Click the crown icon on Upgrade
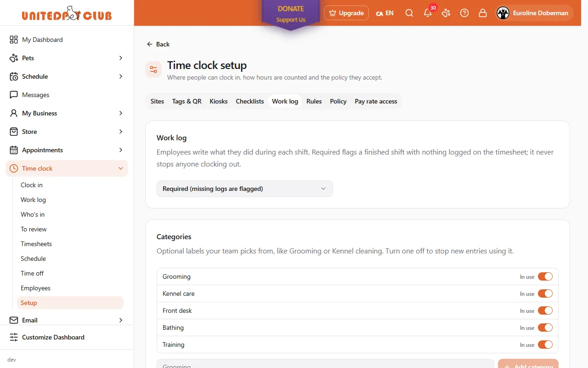The image size is (588, 368). 333,13
